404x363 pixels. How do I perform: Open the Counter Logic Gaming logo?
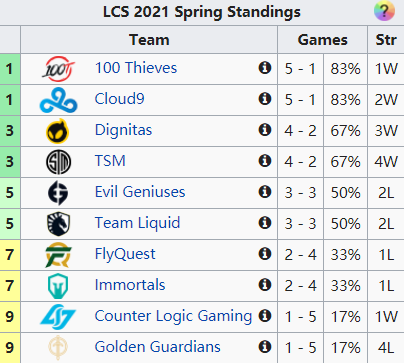[x=58, y=317]
